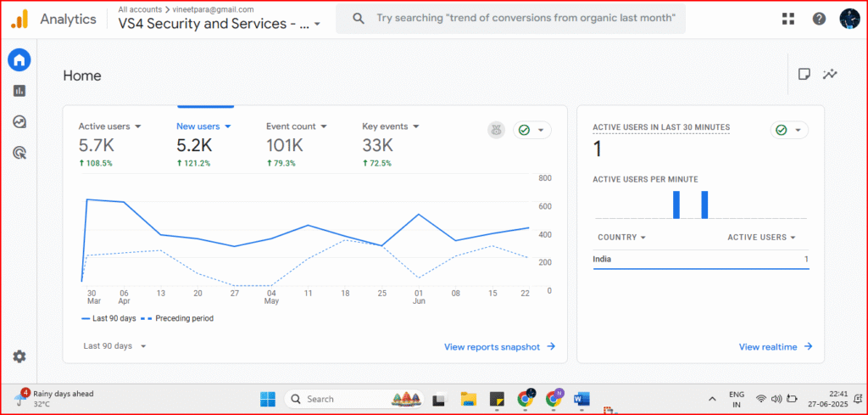Open the Explore icon in sidebar
The height and width of the screenshot is (415, 868).
point(19,122)
